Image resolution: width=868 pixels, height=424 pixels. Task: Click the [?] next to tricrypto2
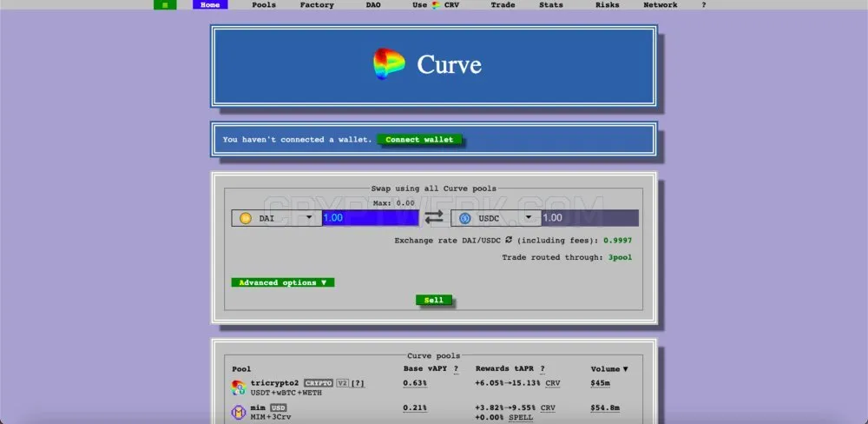coord(358,383)
